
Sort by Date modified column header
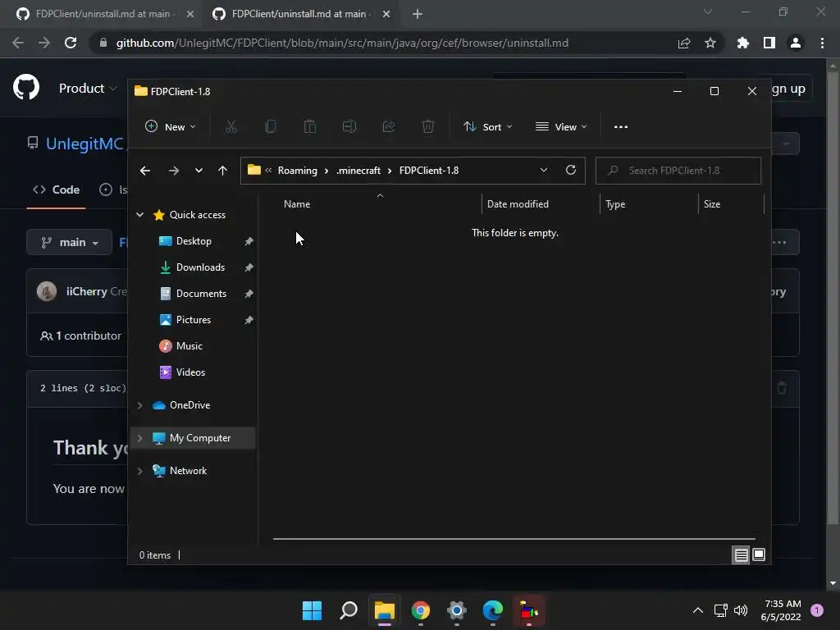[x=518, y=204]
